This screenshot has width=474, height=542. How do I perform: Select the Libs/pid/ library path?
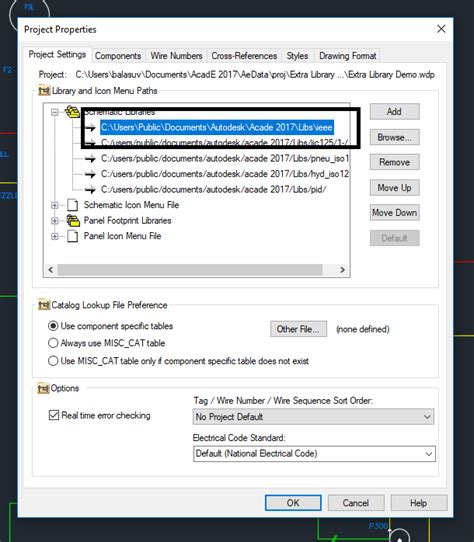(214, 189)
